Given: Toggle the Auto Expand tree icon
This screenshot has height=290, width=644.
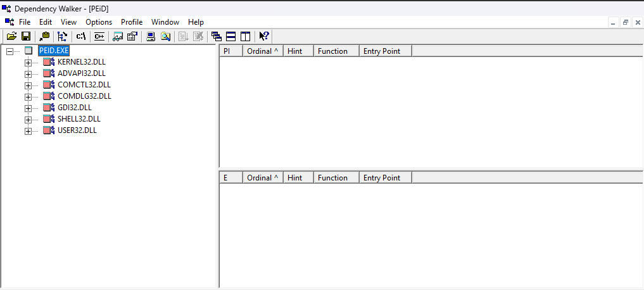Looking at the screenshot, I should point(62,36).
